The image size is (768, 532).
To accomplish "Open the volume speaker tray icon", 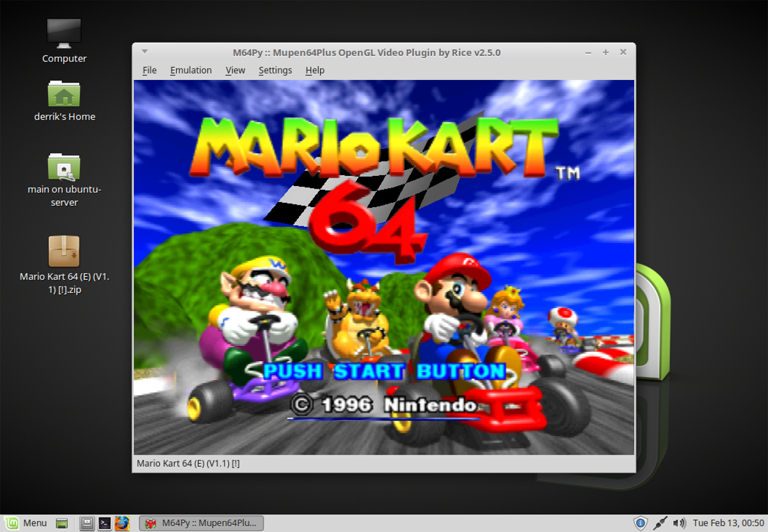I will click(x=680, y=523).
